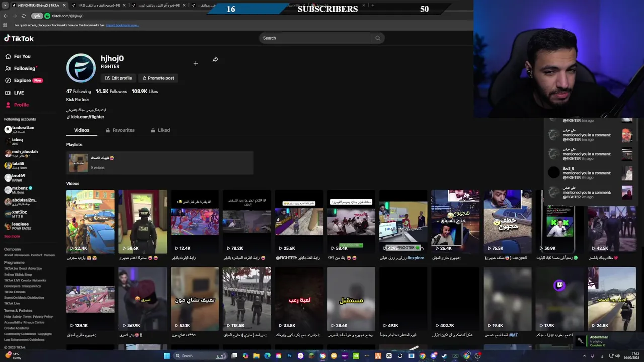644x362 pixels.
Task: Open the video with 58.6K views
Action: click(x=142, y=221)
